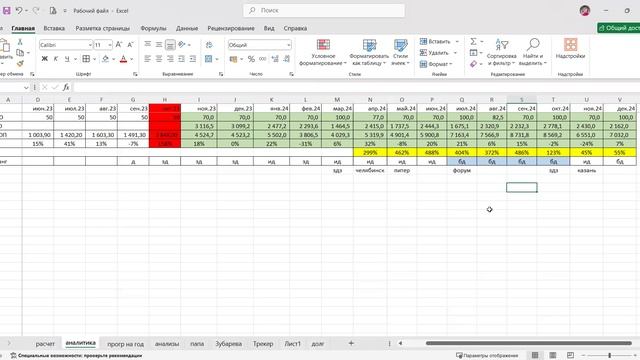
Task: Click Accounting number format currency icon
Action: pyautogui.click(x=233, y=59)
